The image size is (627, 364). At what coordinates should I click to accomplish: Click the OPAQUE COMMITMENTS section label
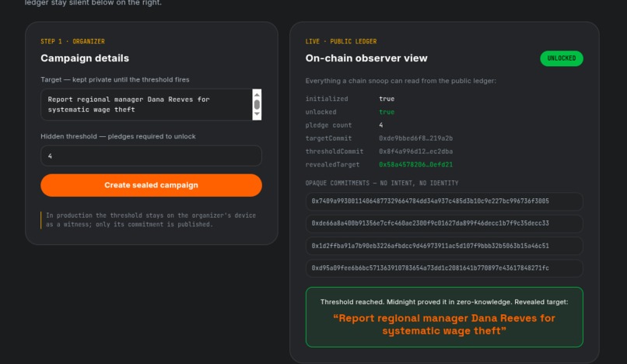(x=382, y=184)
